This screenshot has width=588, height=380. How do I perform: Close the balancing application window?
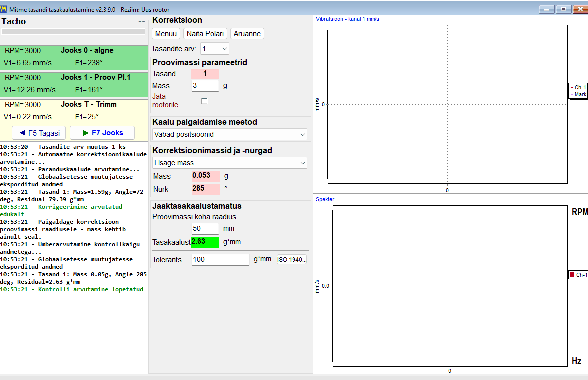pyautogui.click(x=581, y=9)
